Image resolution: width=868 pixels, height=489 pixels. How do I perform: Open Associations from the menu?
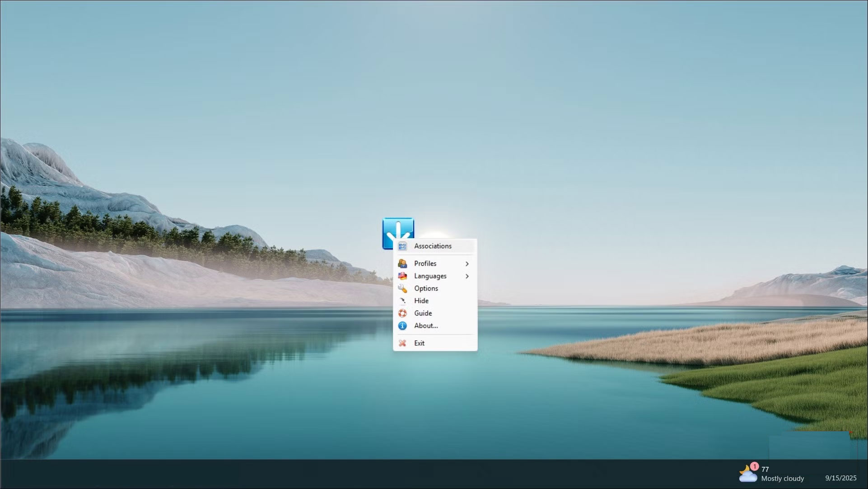click(433, 246)
